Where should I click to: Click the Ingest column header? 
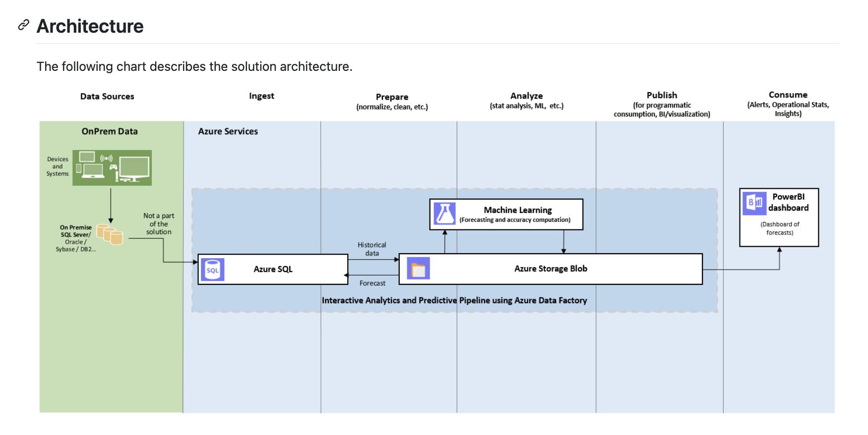(x=261, y=96)
